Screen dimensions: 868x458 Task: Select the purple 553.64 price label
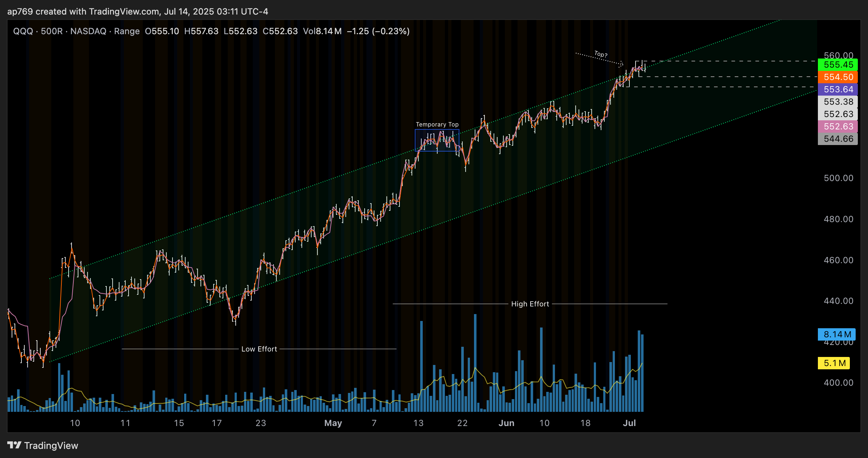tap(838, 89)
